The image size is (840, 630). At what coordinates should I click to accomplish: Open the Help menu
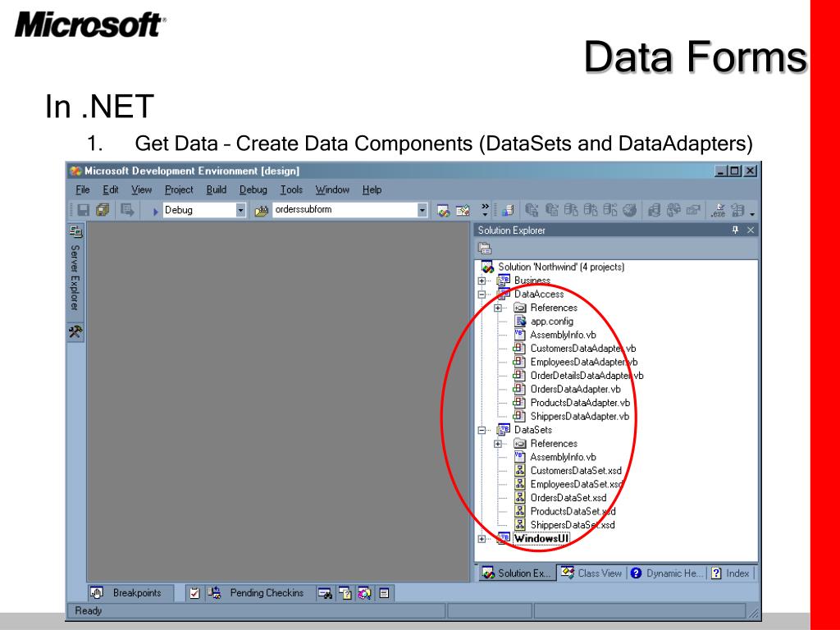coord(372,189)
